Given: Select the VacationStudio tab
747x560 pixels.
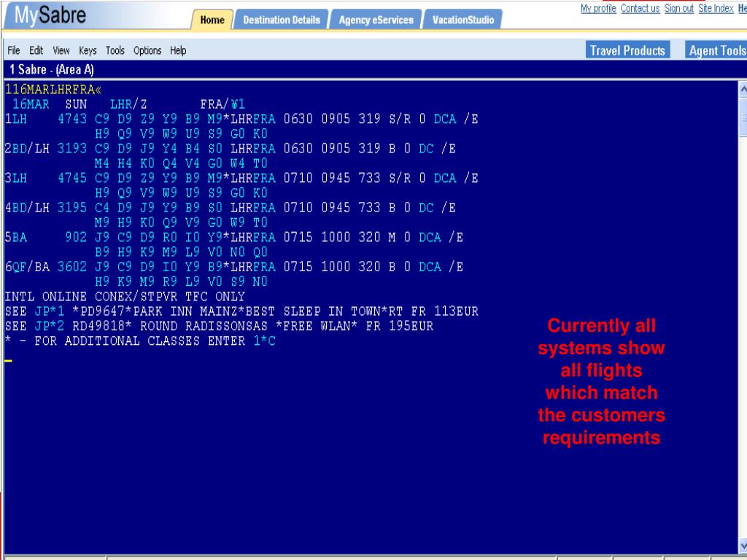Looking at the screenshot, I should coord(462,20).
